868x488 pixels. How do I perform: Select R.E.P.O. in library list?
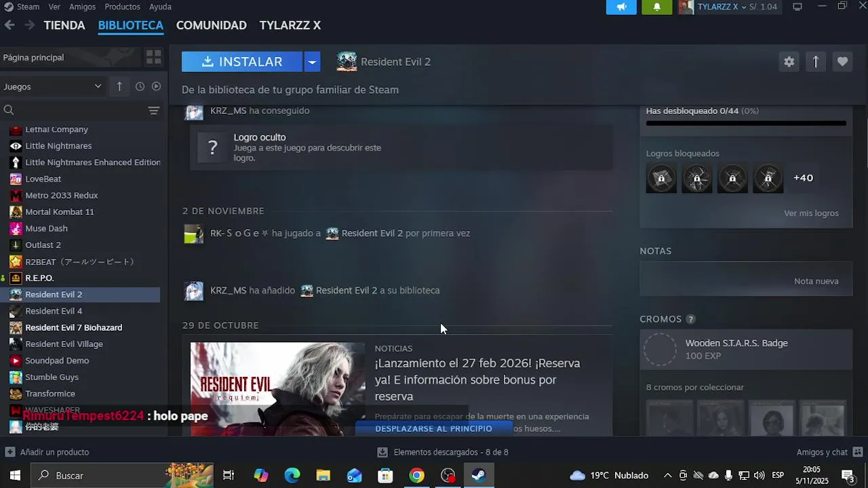(80, 278)
